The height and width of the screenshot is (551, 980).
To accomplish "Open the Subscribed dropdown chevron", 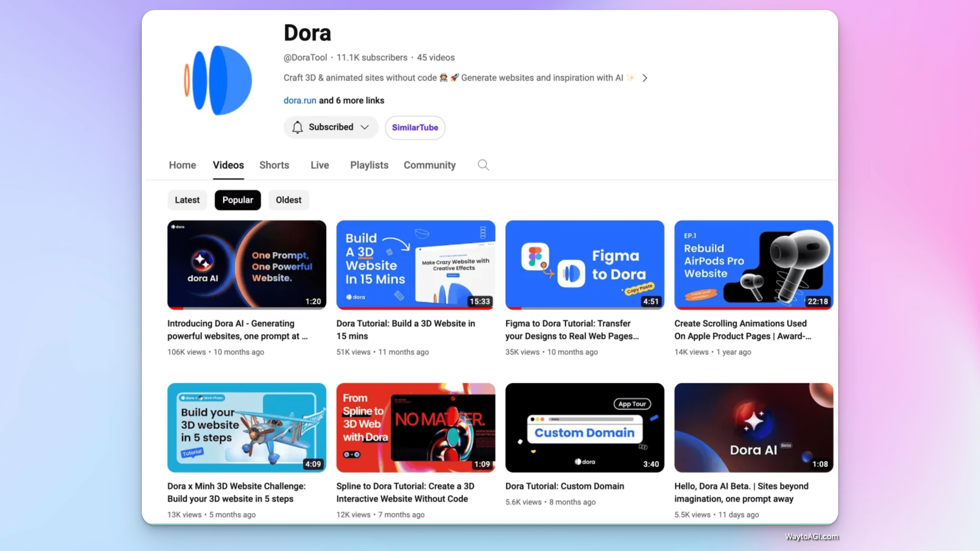I will [x=365, y=127].
